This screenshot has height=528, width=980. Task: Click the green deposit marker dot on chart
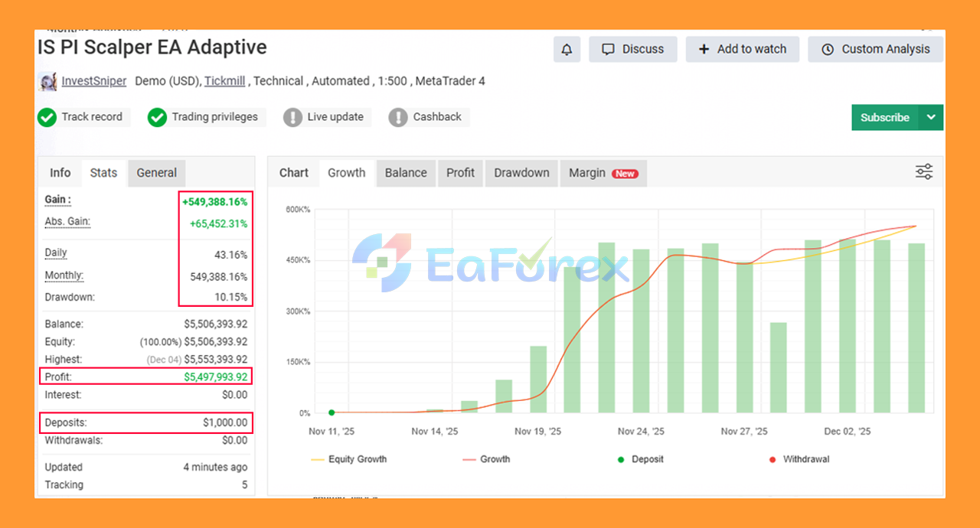pos(332,412)
